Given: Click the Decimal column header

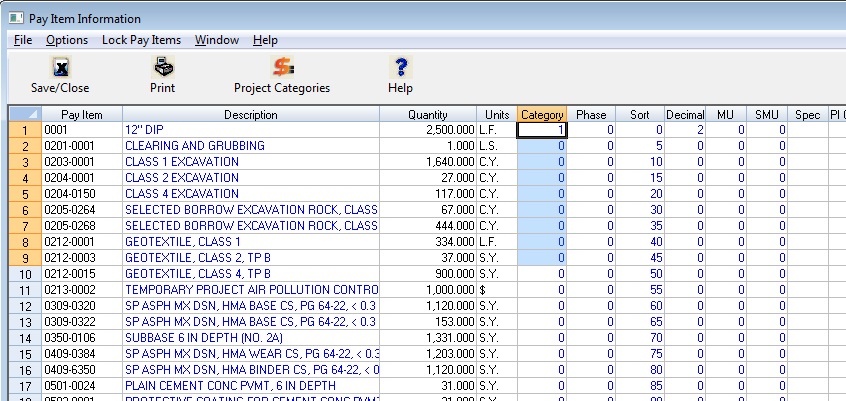Looking at the screenshot, I should tap(685, 114).
